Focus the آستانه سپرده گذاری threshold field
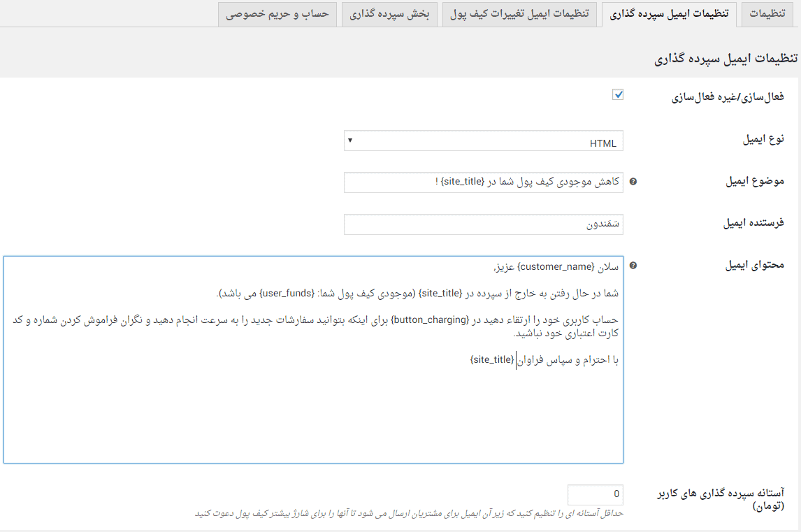This screenshot has height=532, width=801. pyautogui.click(x=595, y=495)
